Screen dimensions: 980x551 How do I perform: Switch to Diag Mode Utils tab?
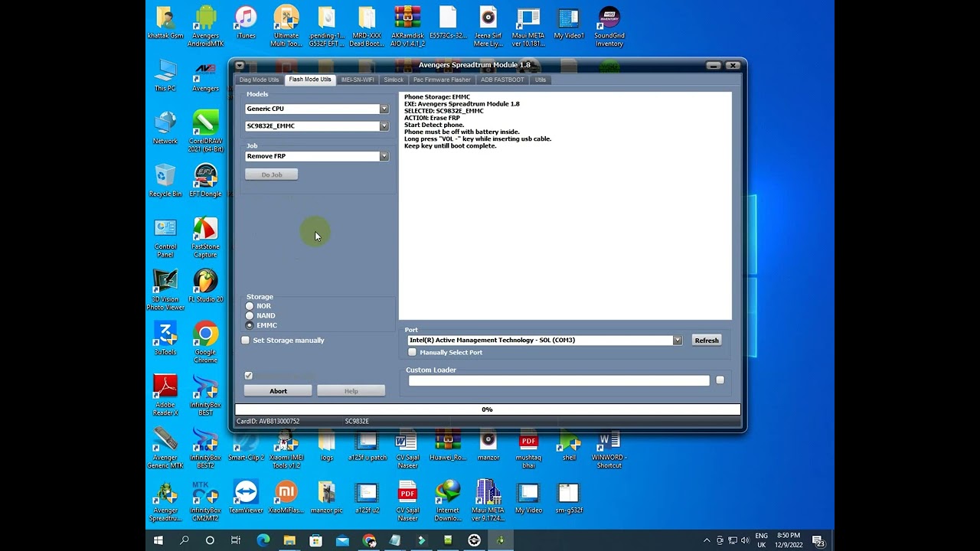pyautogui.click(x=259, y=80)
